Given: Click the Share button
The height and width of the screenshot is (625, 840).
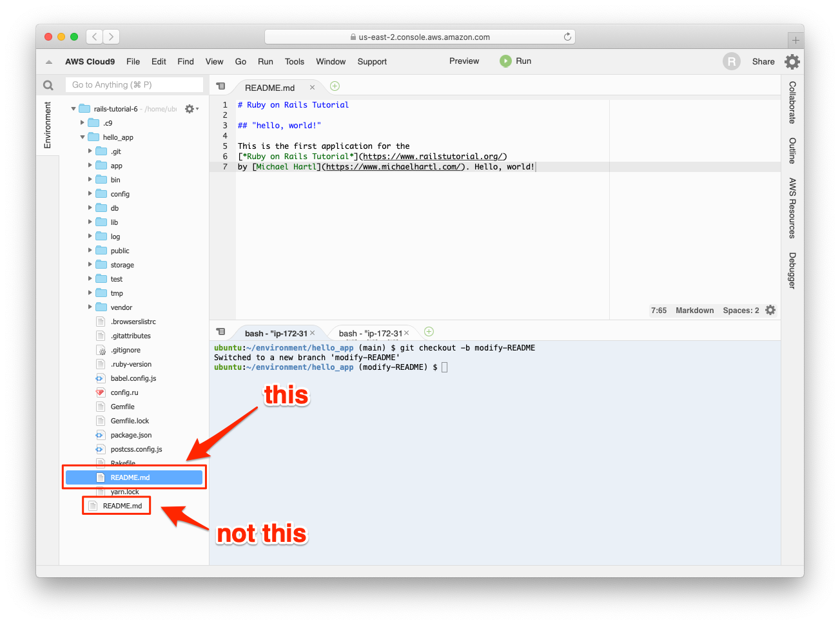Looking at the screenshot, I should pos(763,62).
